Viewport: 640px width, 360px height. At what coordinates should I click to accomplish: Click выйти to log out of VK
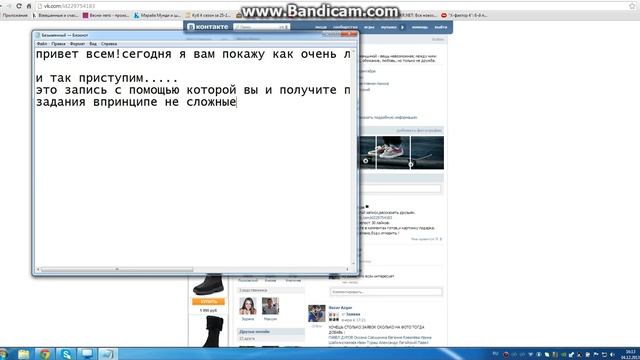tap(441, 27)
